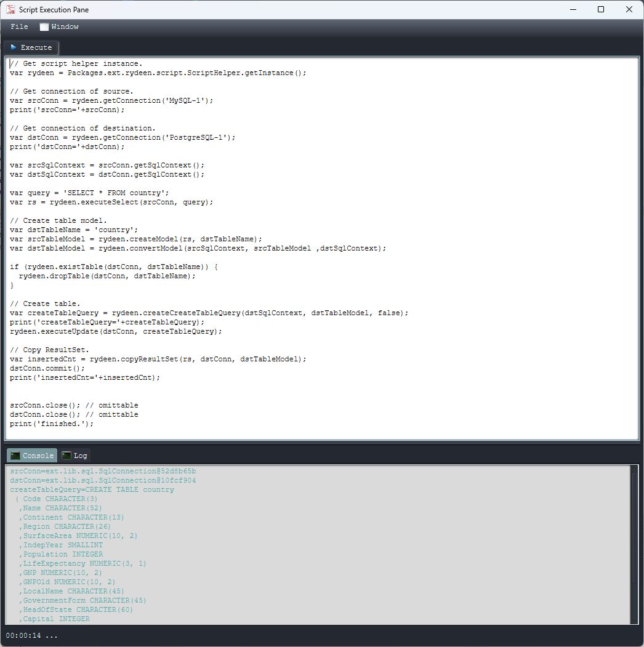Click the JS app icon in title bar

pyautogui.click(x=10, y=9)
